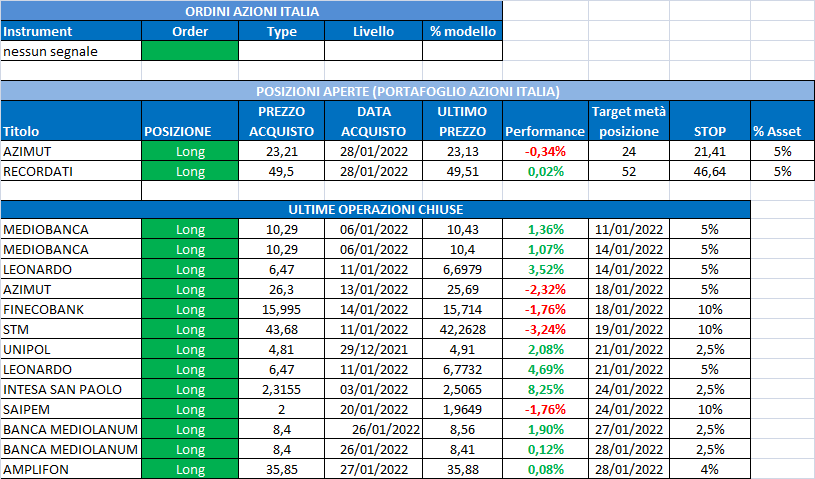Select closed AZIMUT performance -2,32%
Screen dimensions: 815x479
tap(545, 289)
